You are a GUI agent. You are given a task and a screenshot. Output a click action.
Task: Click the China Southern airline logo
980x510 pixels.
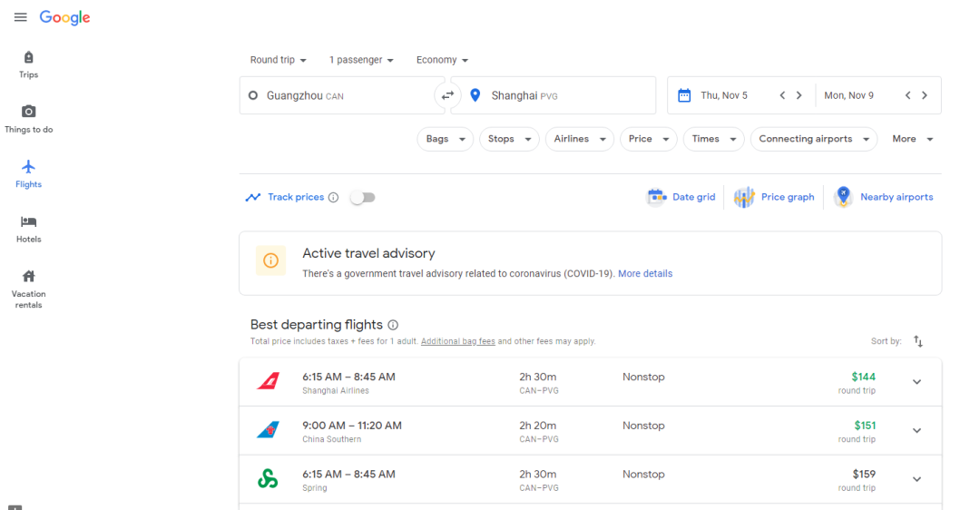268,430
